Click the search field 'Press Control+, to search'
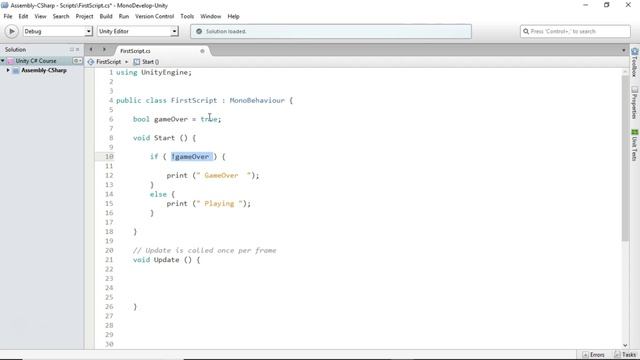The image size is (640, 360). (x=576, y=31)
